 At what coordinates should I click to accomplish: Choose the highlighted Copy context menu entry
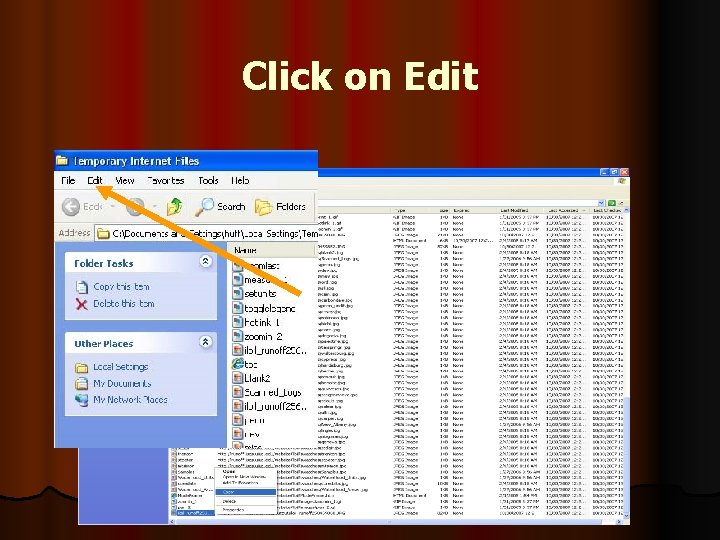coord(246,492)
